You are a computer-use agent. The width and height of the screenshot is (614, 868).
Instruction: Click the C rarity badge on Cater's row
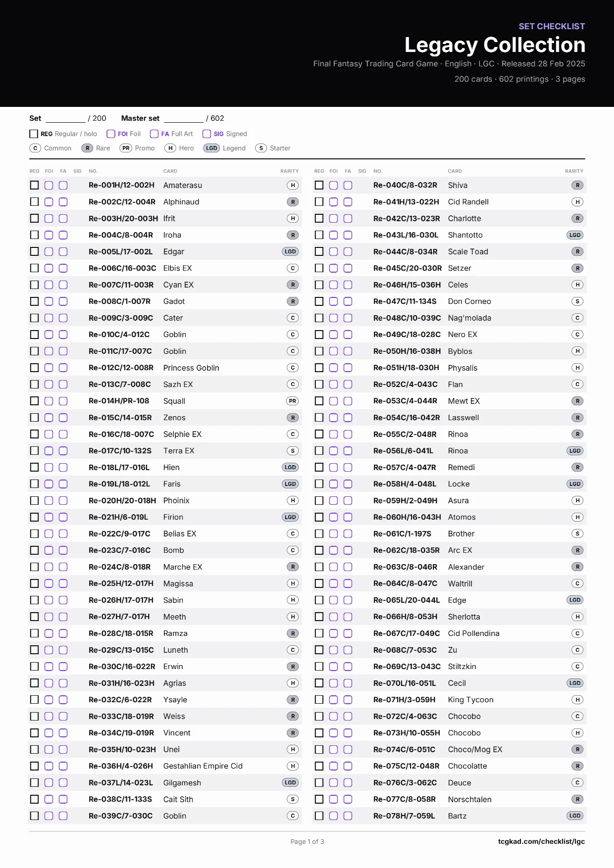coord(293,318)
